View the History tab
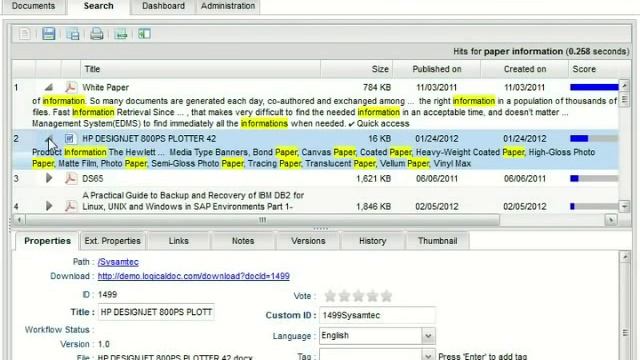 click(x=373, y=241)
